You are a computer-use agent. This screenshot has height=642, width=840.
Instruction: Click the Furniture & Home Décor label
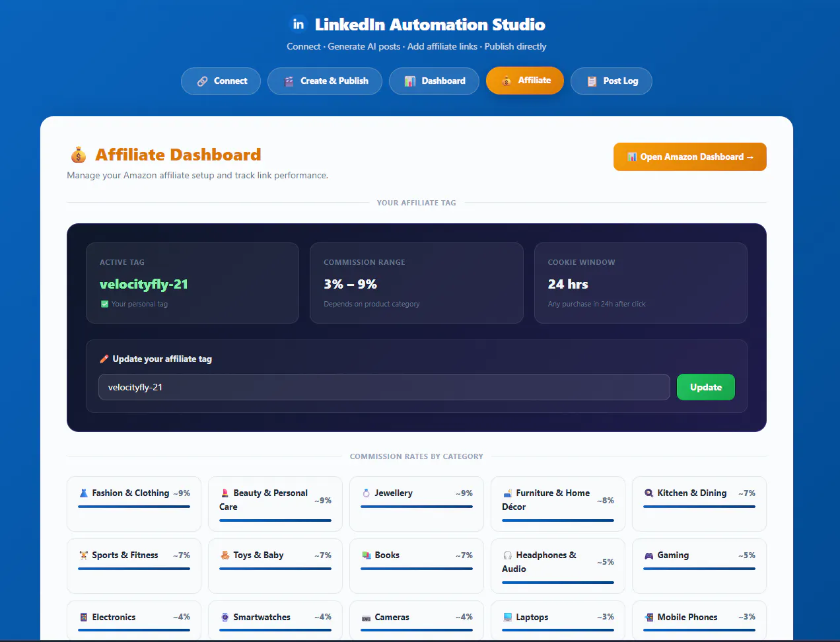pos(546,500)
